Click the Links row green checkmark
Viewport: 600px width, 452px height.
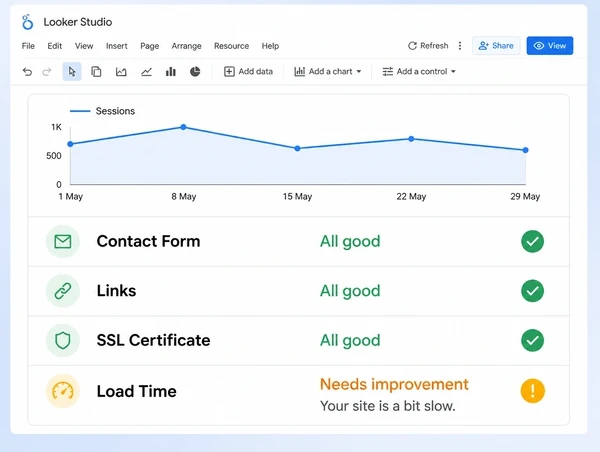coord(532,291)
